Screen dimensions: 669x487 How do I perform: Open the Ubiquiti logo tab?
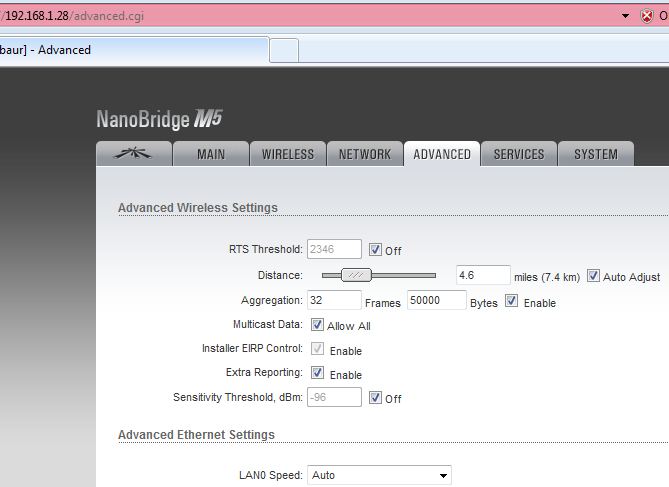point(134,154)
